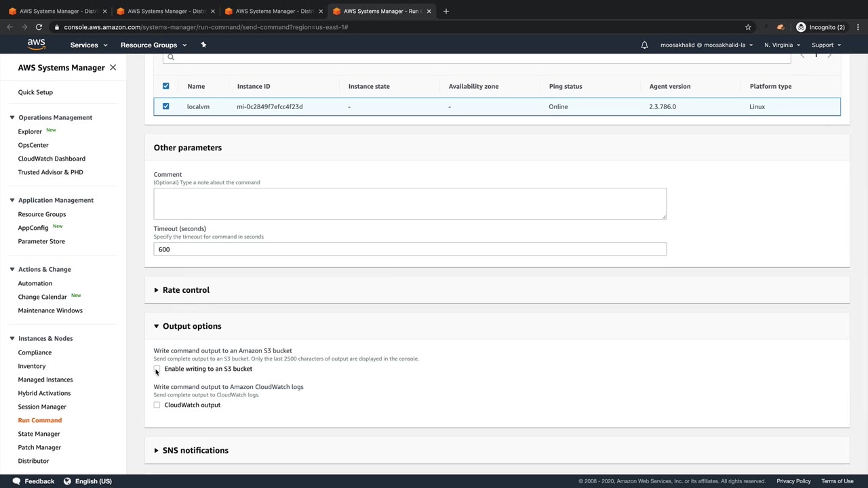The height and width of the screenshot is (488, 868).
Task: Go to Managed Instances in sidebar
Action: 45,380
